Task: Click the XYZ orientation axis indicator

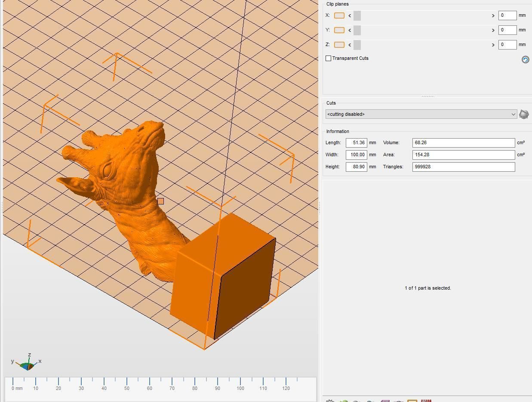Action: [27, 363]
